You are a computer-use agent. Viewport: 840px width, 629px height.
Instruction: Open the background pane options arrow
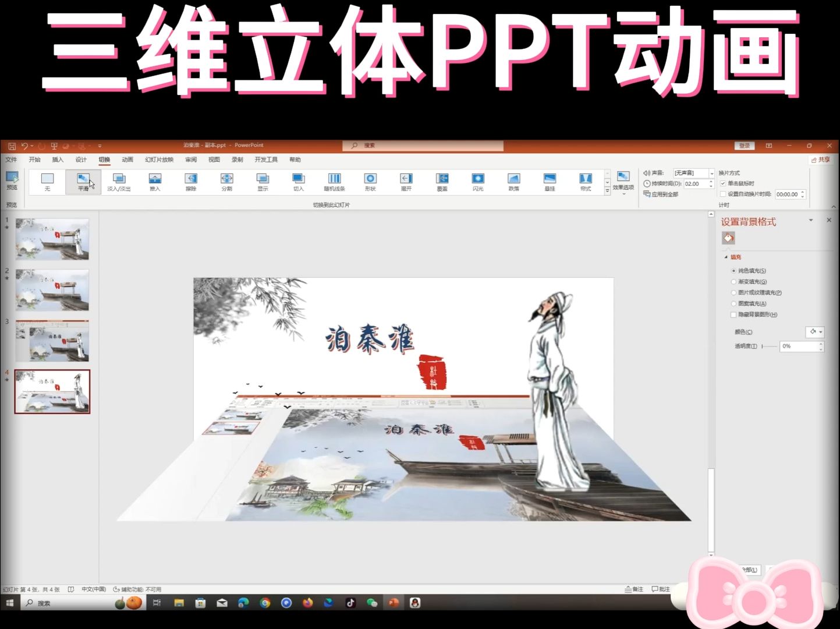pyautogui.click(x=811, y=220)
